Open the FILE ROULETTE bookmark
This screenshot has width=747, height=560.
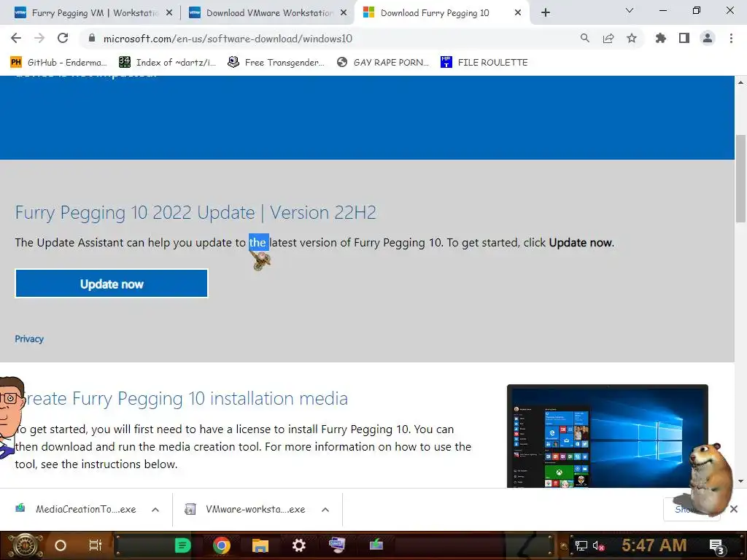(x=484, y=63)
